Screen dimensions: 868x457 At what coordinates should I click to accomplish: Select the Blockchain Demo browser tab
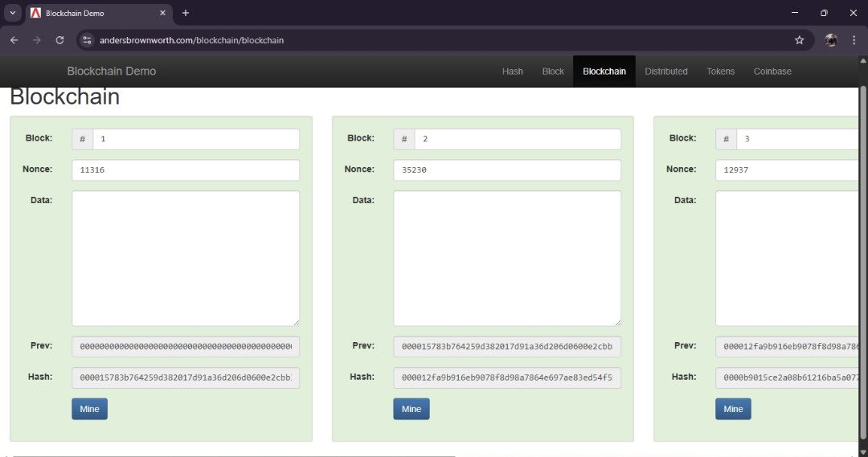pyautogui.click(x=99, y=13)
